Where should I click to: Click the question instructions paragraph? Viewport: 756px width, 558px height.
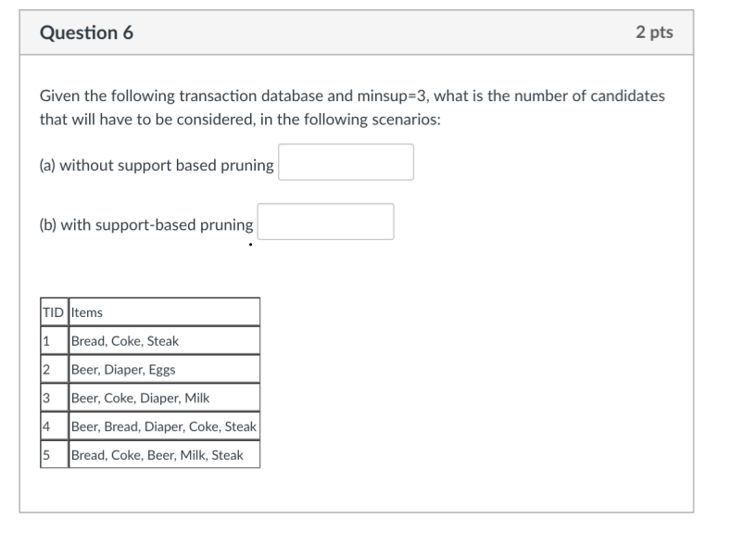tap(352, 104)
